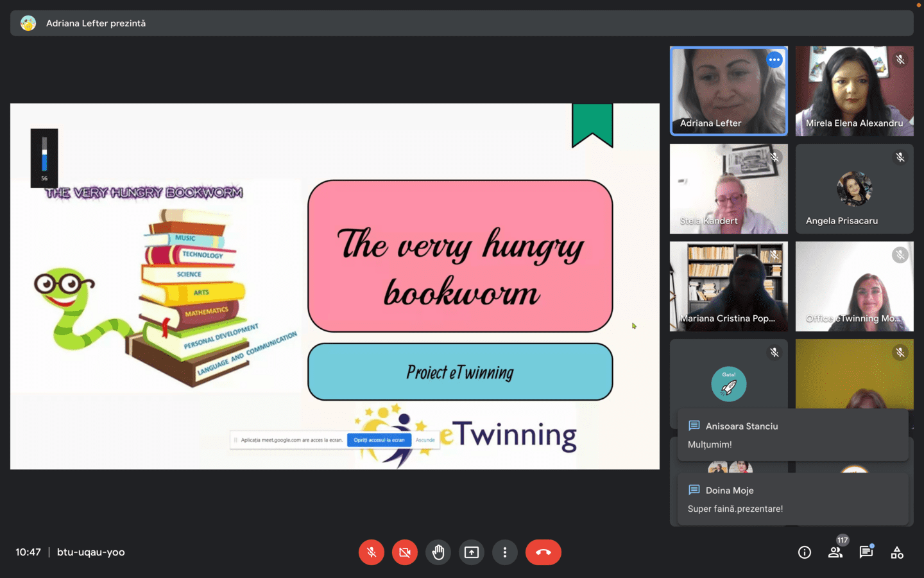Open the Activities shapes icon

coord(897,552)
